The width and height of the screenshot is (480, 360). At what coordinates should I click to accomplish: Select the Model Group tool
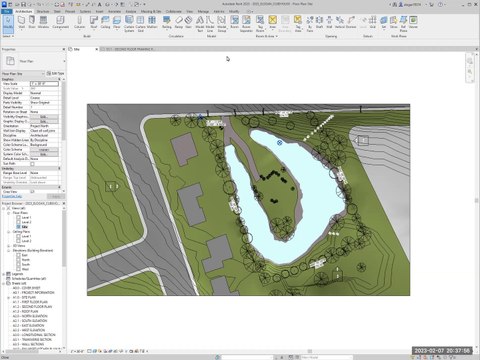click(x=222, y=24)
